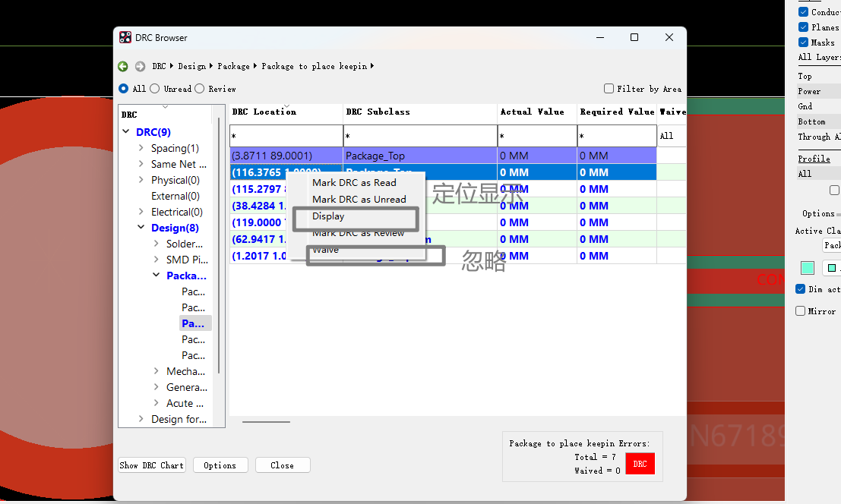
Task: Uncheck the Masks checkbox in side panel
Action: point(803,42)
